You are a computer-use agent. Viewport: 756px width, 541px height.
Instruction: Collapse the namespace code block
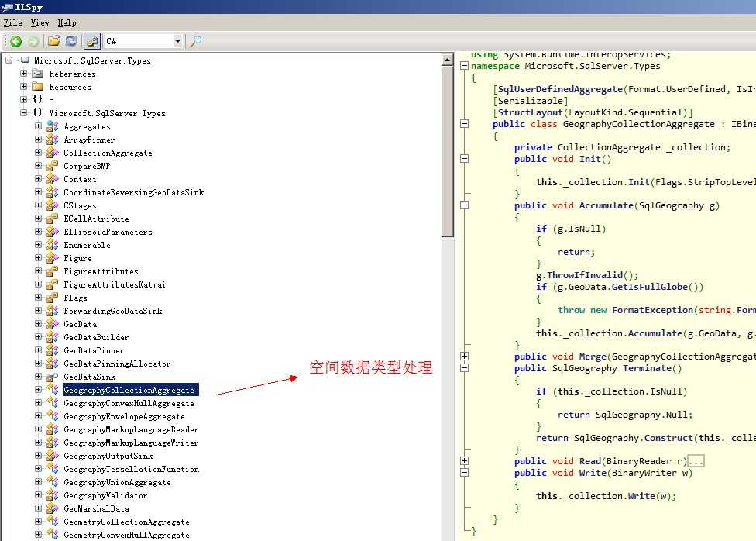tap(464, 66)
